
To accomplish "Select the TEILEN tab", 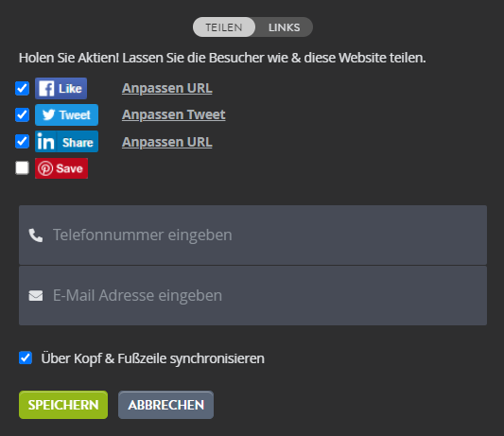I will click(224, 27).
